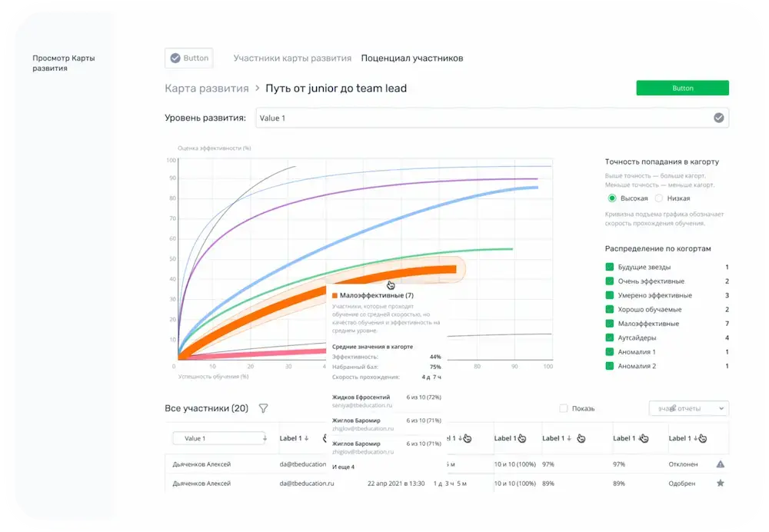Screen dimensions: 769x532
Task: Sort by Label 1 column above email addresses
Action: [294, 438]
